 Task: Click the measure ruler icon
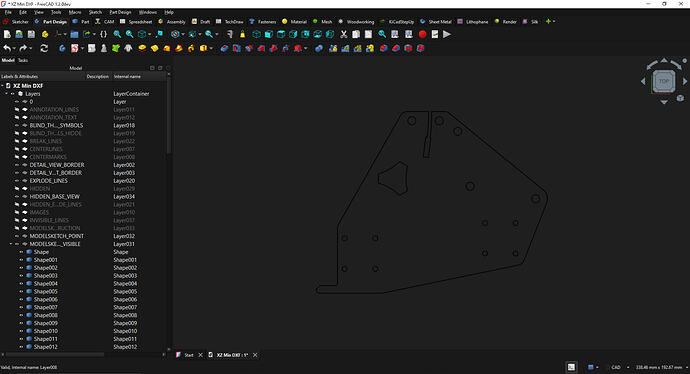coord(229,34)
